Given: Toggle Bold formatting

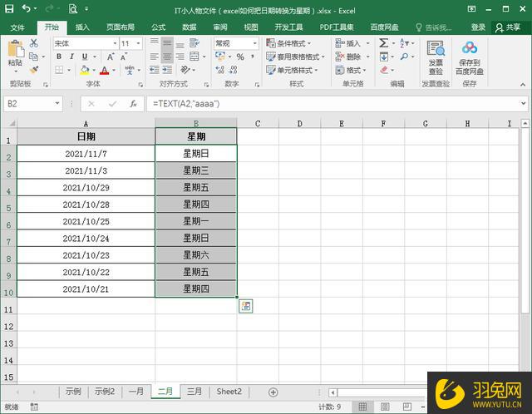Looking at the screenshot, I should coord(59,57).
